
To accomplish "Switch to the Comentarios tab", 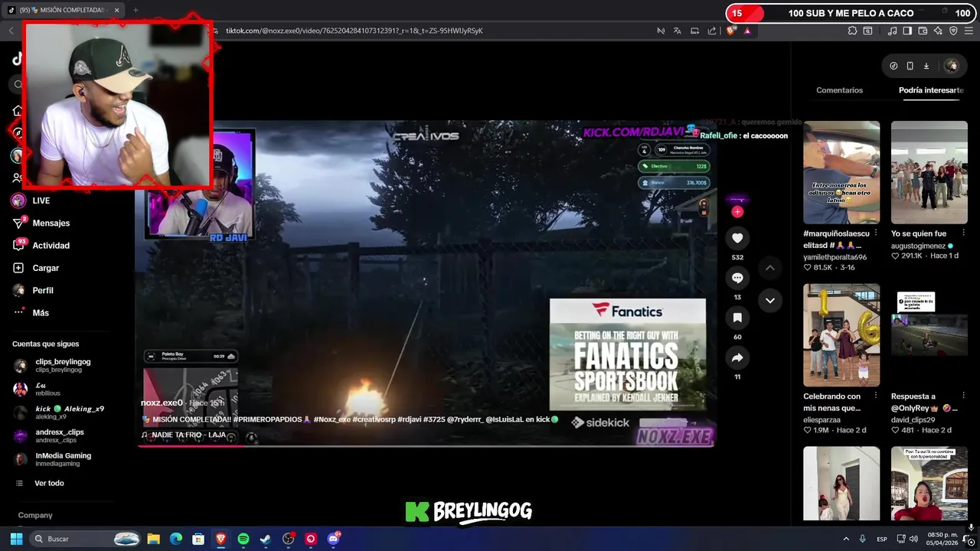I will coord(839,90).
